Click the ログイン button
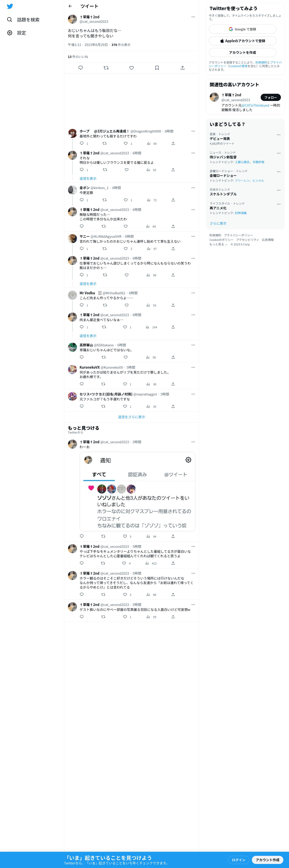Image resolution: width=289 pixels, height=868 pixels. (239, 860)
